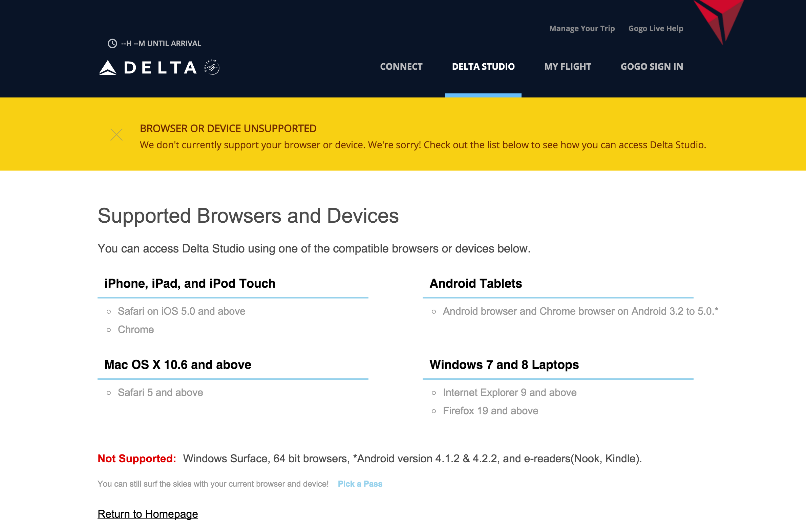Click the time until arrival text
The height and width of the screenshot is (532, 806).
pos(161,43)
